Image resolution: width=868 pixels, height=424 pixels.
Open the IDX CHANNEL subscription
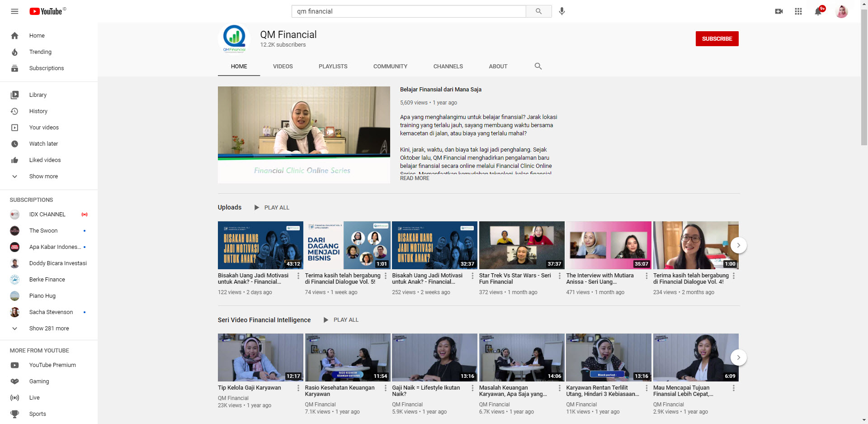(x=49, y=214)
